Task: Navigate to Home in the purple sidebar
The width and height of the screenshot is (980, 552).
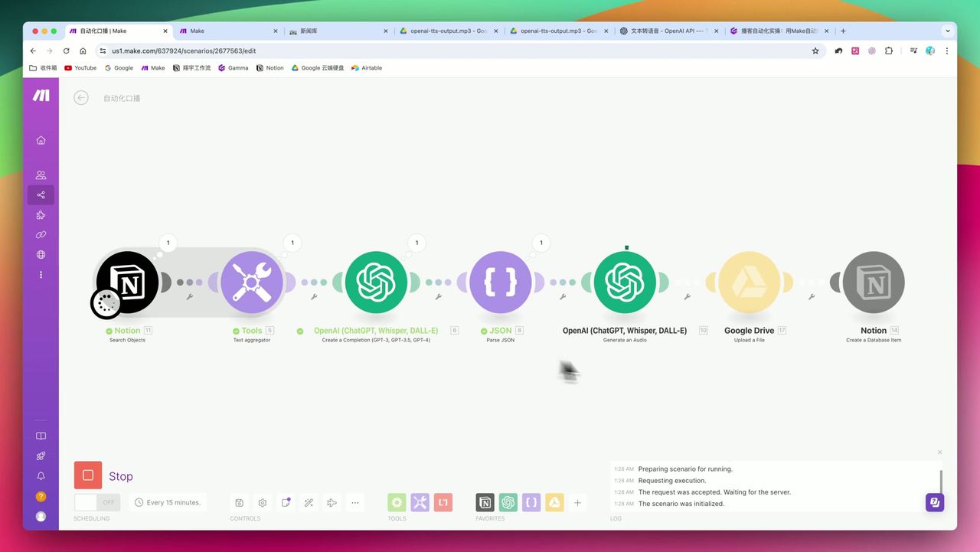Action: [x=41, y=140]
